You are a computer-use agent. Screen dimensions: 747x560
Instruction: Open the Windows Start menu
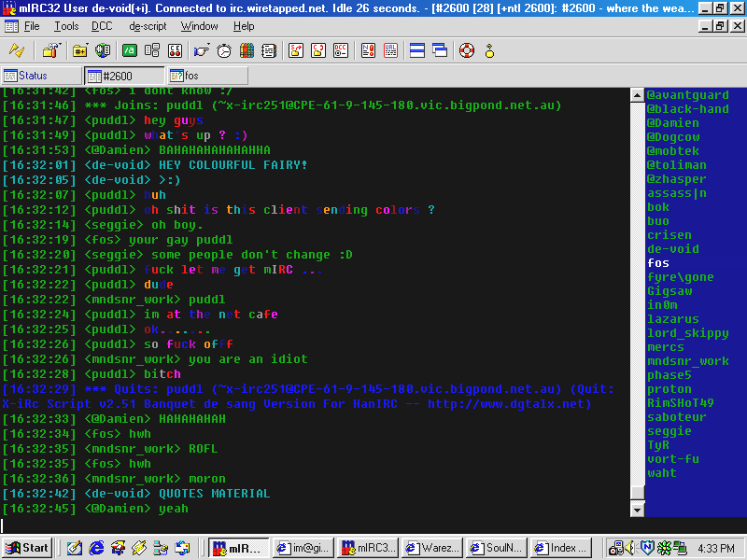pos(28,548)
